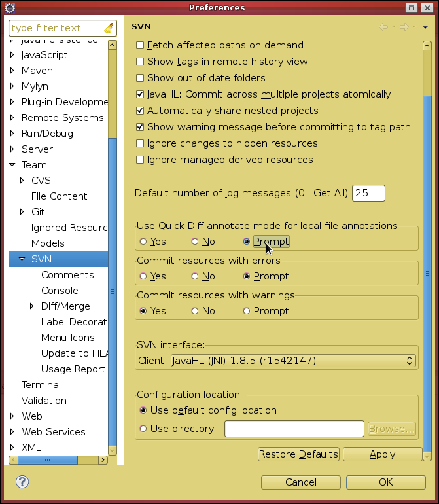Open the SVN interface Client dropdown
The height and width of the screenshot is (504, 439).
(293, 361)
